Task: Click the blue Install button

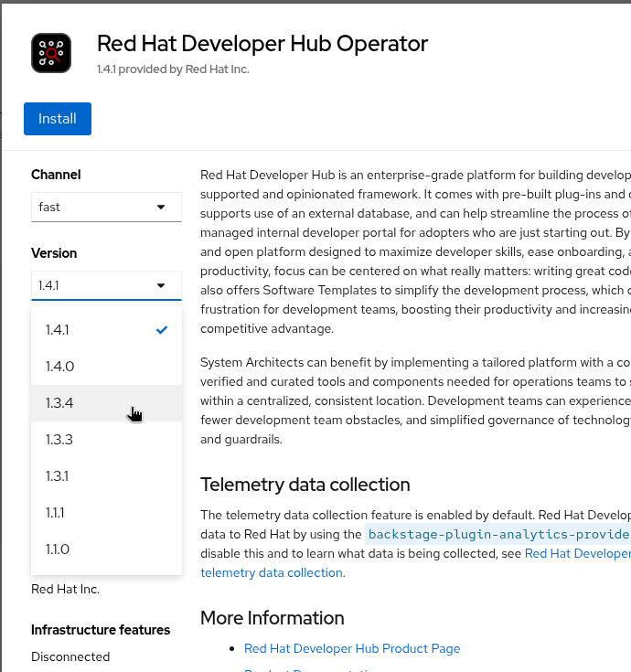Action: coord(58,119)
